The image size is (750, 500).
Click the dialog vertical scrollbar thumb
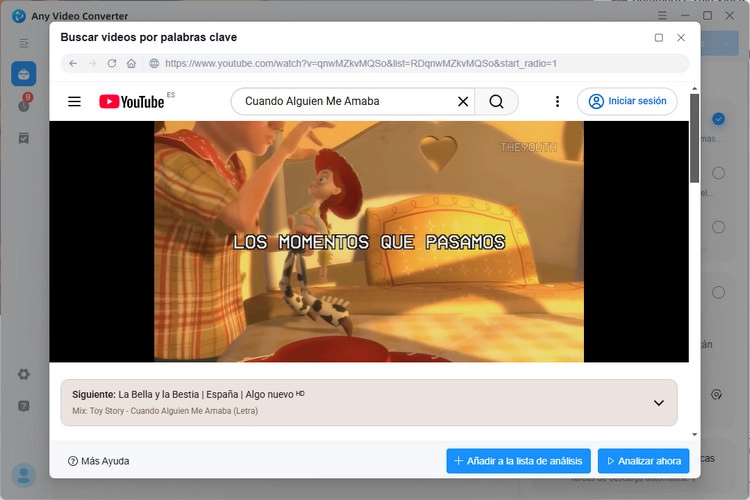coord(695,138)
